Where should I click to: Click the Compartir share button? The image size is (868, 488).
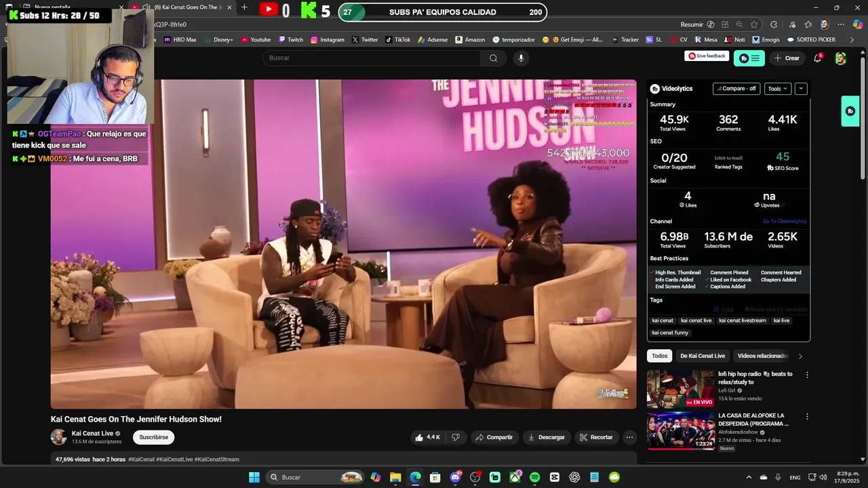(494, 437)
